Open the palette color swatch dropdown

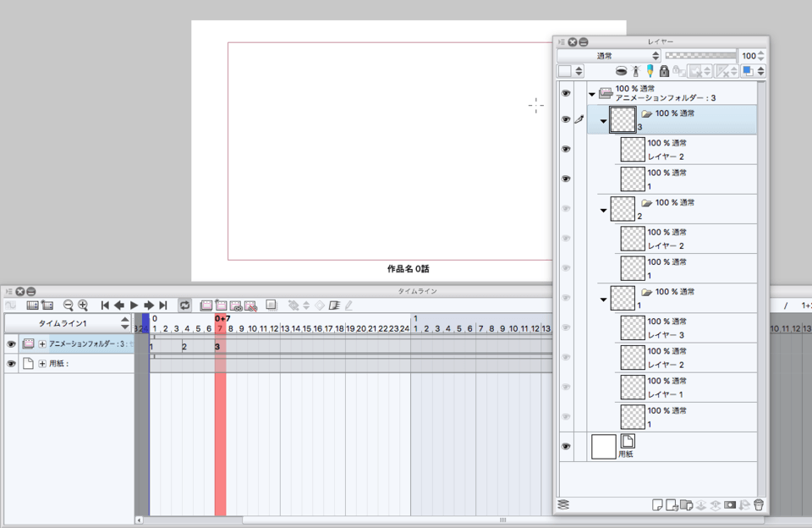click(570, 71)
